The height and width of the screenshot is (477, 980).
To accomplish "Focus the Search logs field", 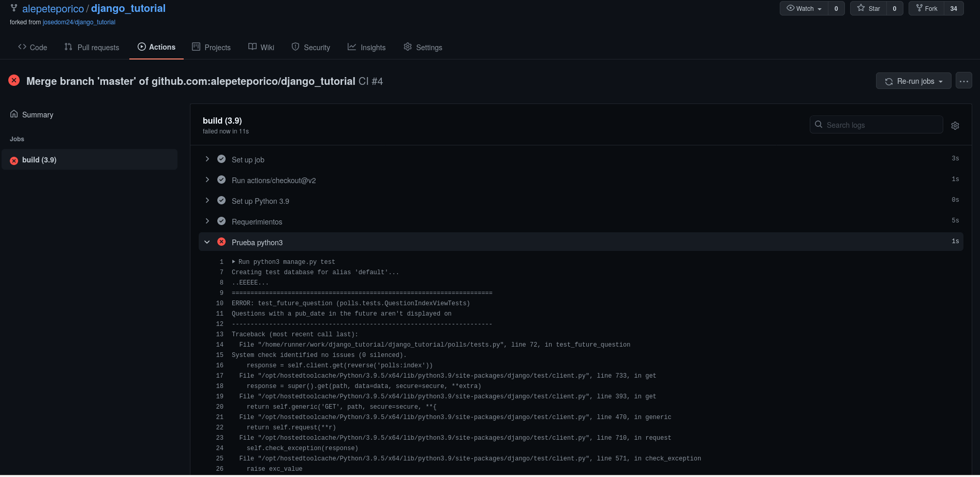I will [x=876, y=125].
